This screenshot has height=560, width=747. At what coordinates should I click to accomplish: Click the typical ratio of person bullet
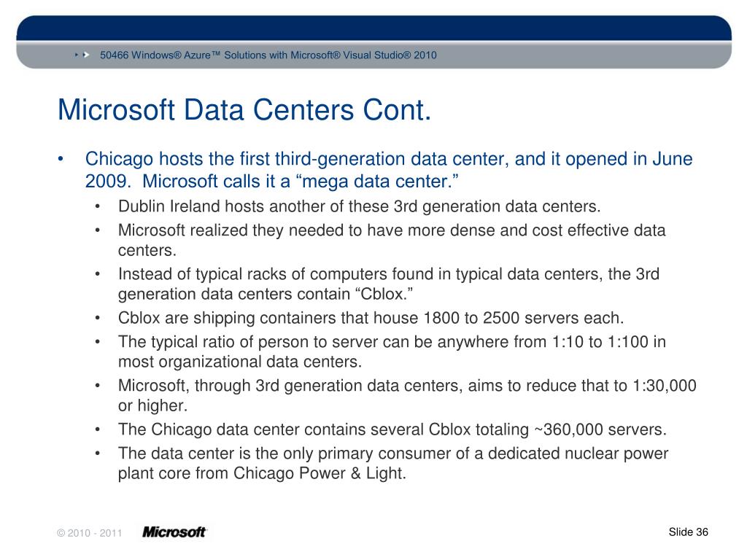[x=392, y=351]
